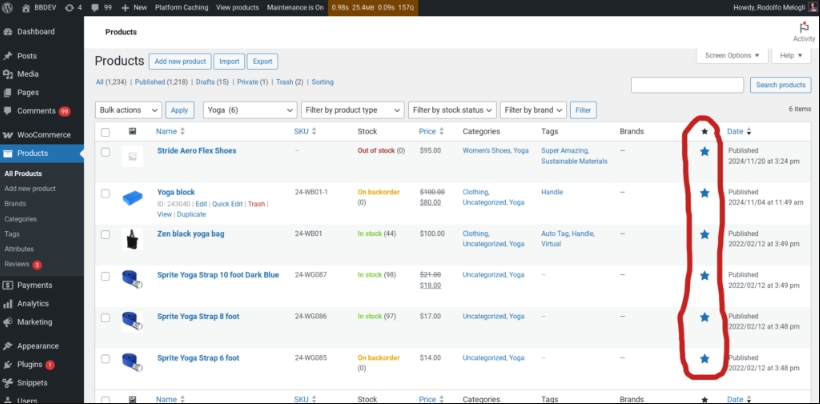
Task: Check the Stride Aero Flex Shoes row checkbox
Action: (x=105, y=152)
